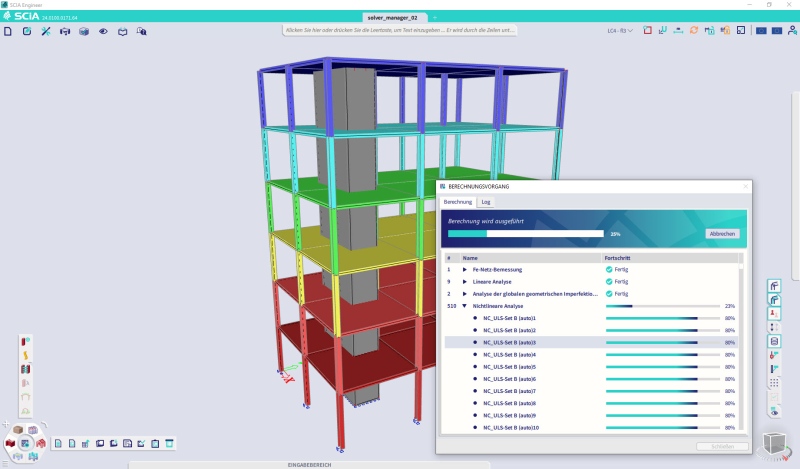800x469 pixels.
Task: Click the open book icon in top toolbar
Action: coord(122,32)
